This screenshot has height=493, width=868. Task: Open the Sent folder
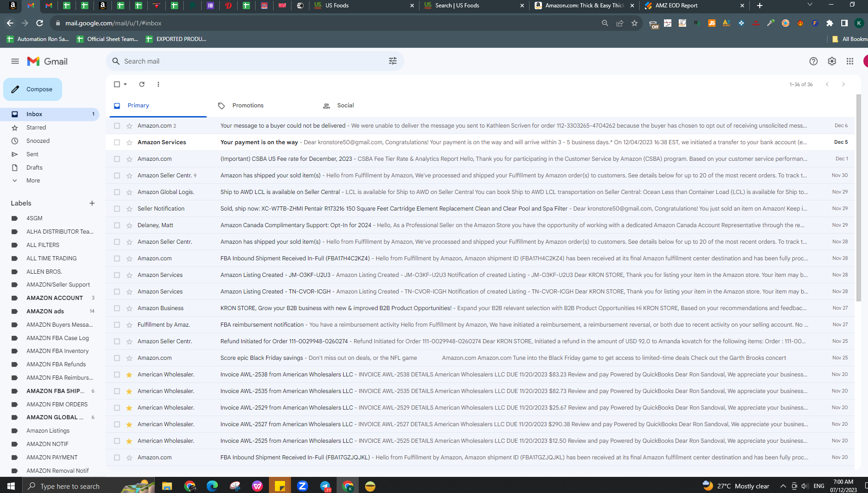coord(50,154)
